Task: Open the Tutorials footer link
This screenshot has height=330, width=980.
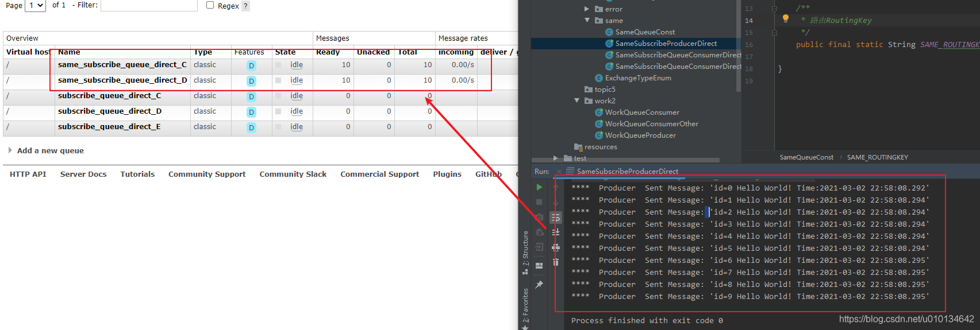Action: (x=137, y=174)
